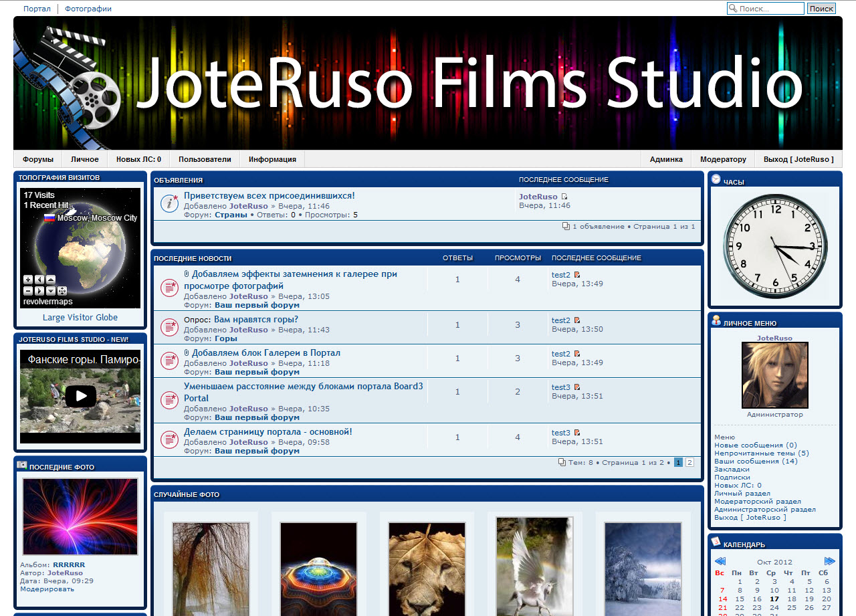856x616 pixels.
Task: Click the announcement info icon for Приветствуем
Action: point(169,204)
